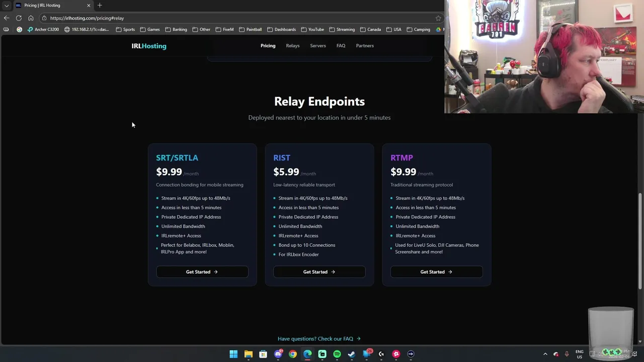
Task: Click the microphone tray icon
Action: 567,354
